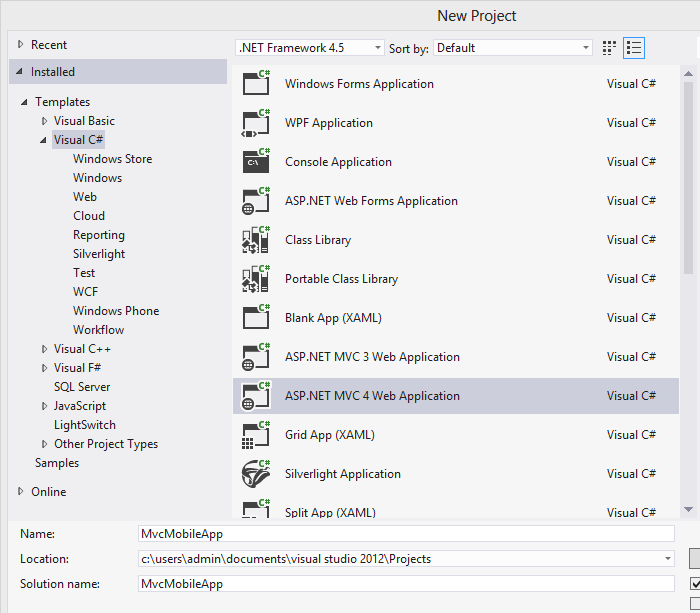Switch to small icons view

[x=609, y=48]
